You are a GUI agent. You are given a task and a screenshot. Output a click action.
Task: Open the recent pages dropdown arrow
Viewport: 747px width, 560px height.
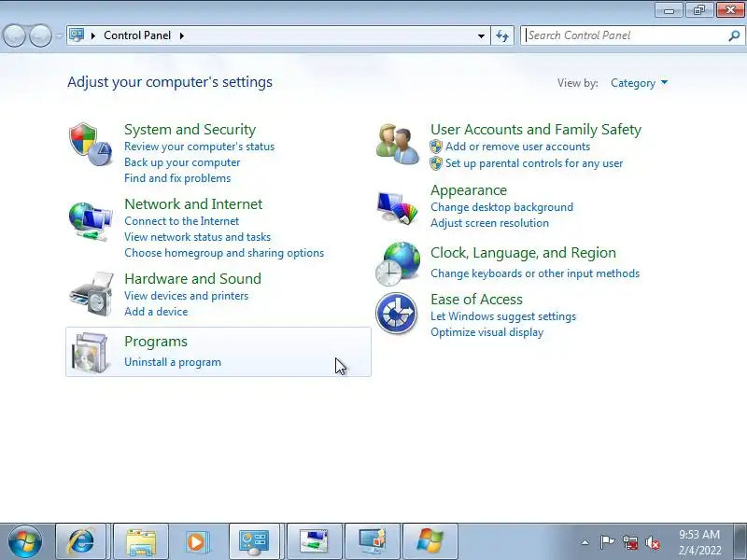click(x=59, y=35)
